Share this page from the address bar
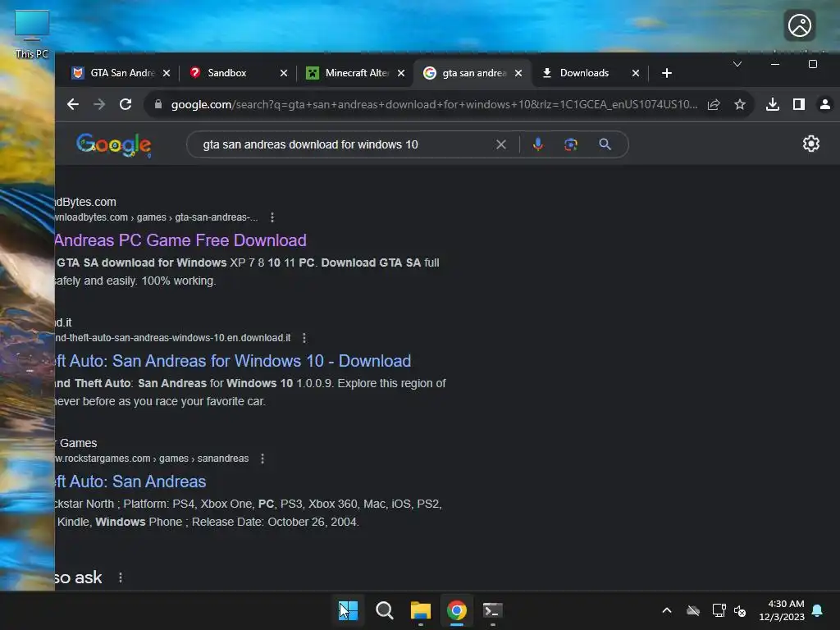Image resolution: width=840 pixels, height=630 pixels. tap(714, 104)
